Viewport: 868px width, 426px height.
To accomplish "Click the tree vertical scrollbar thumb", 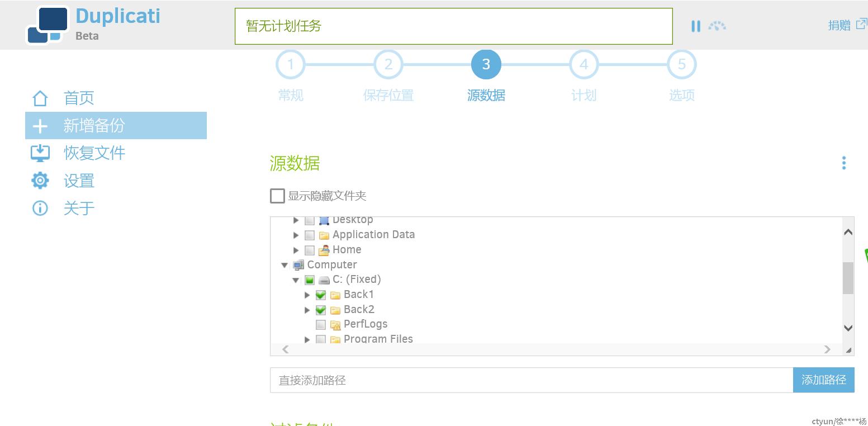I will pyautogui.click(x=848, y=278).
